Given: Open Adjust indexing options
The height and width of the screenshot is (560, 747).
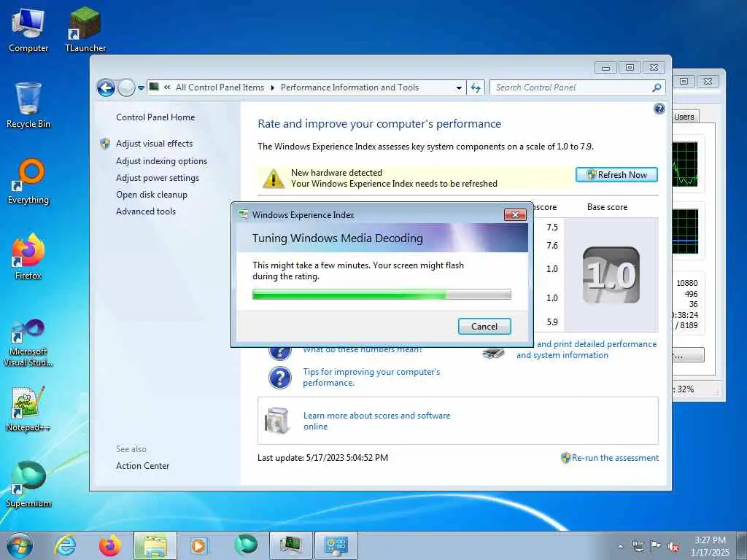Looking at the screenshot, I should click(161, 161).
